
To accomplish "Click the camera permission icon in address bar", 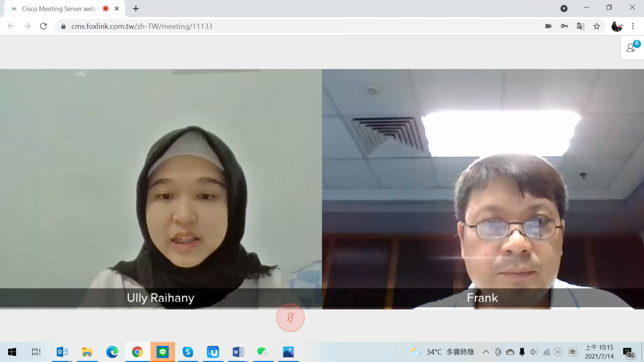I will (x=548, y=26).
